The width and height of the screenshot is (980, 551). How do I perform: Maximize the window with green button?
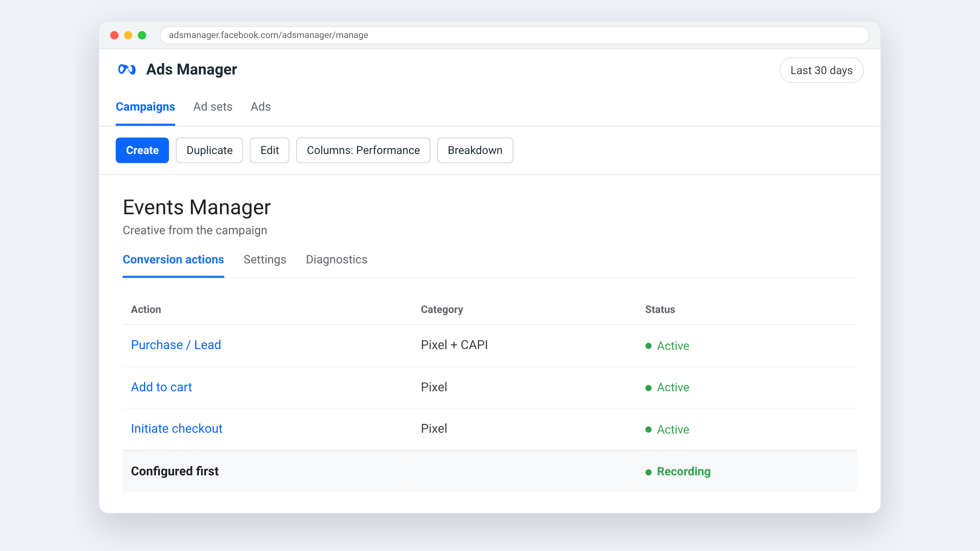(x=142, y=35)
